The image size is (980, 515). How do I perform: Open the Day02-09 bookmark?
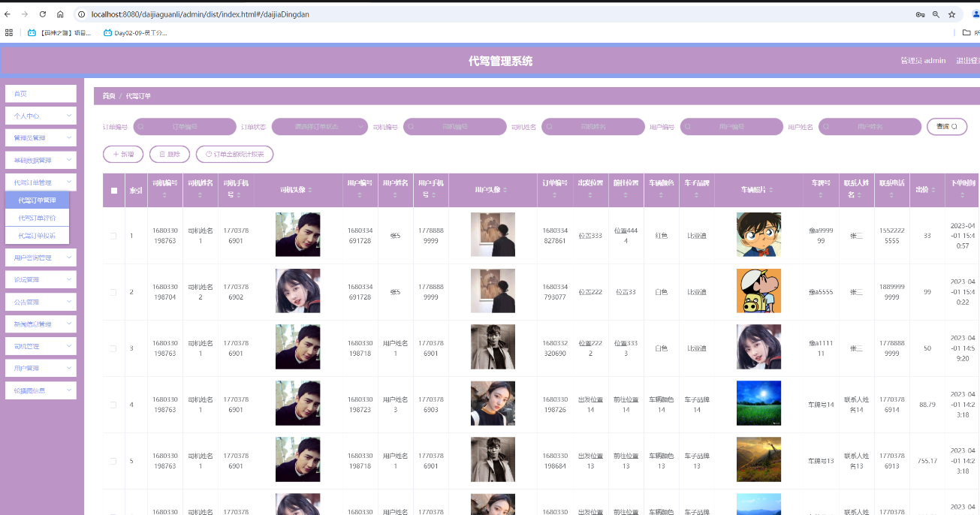click(135, 32)
